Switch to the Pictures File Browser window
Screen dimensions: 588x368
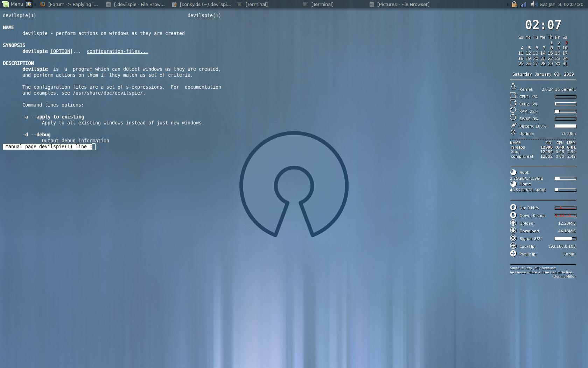coord(400,4)
